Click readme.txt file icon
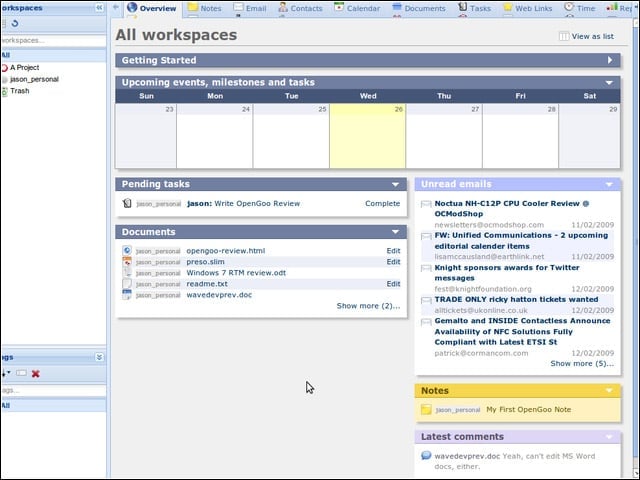Viewport: 640px width, 480px height. pyautogui.click(x=127, y=283)
